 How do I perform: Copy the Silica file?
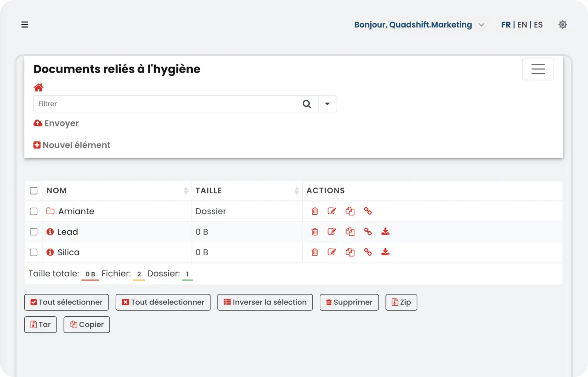[x=350, y=252]
